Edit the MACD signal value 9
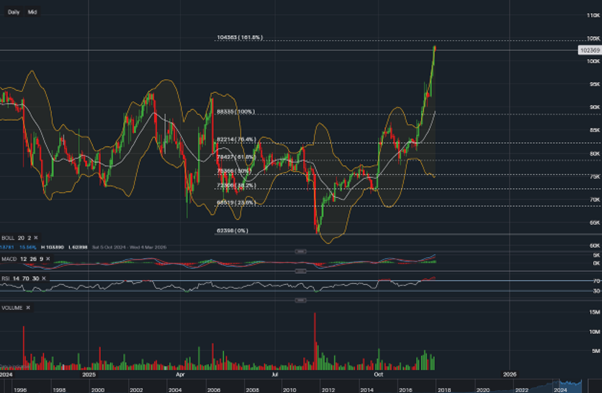Viewport: 602px width, 393px height. pos(41,259)
